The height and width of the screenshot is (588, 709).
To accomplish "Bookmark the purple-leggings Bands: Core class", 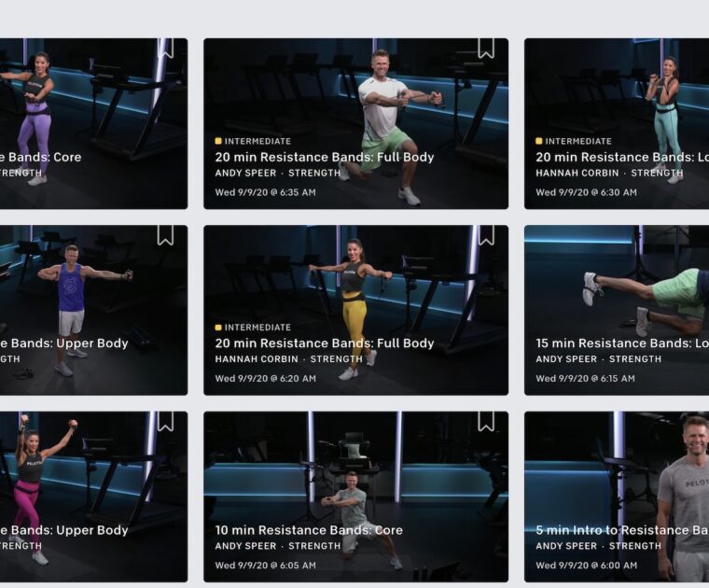I will (x=165, y=48).
